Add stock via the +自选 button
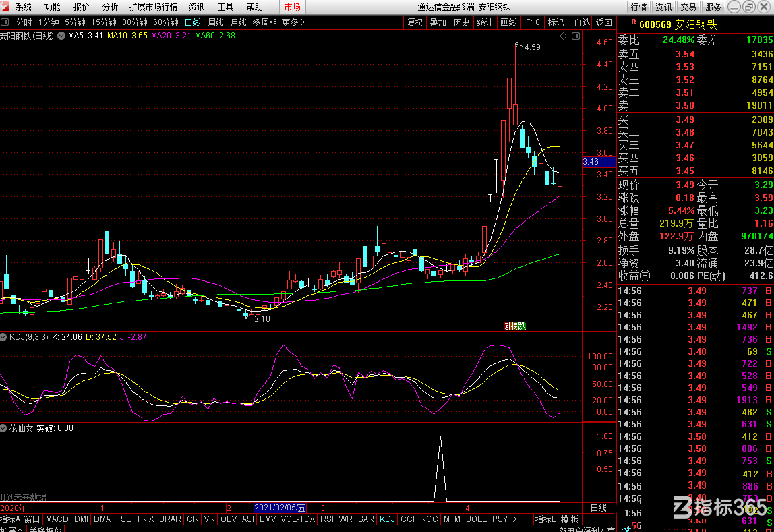This screenshot has width=774, height=532. click(580, 22)
